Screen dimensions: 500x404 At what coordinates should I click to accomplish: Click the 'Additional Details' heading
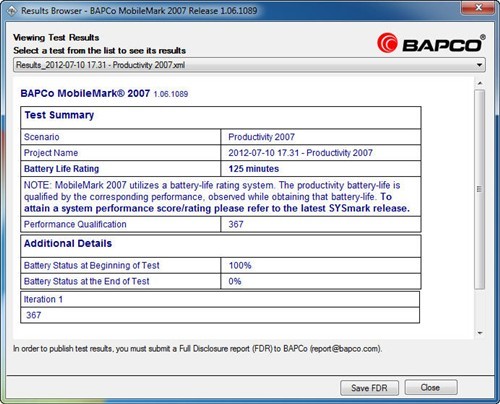68,243
